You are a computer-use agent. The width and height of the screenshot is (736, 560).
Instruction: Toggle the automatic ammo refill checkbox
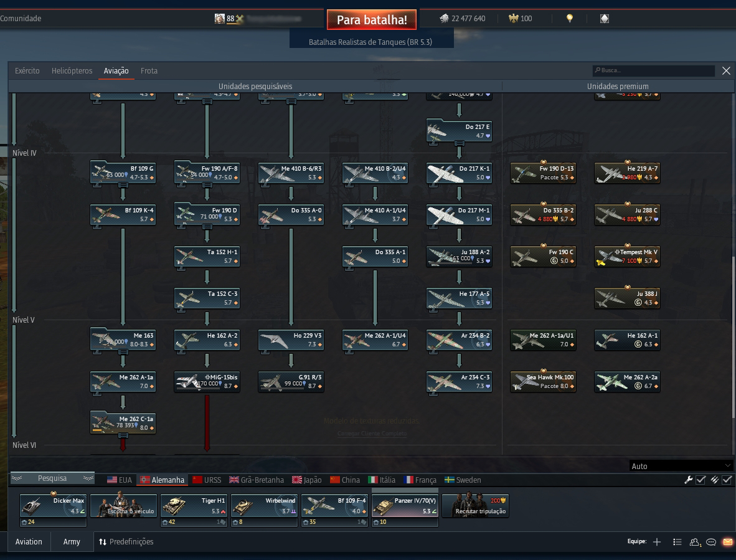coord(727,480)
